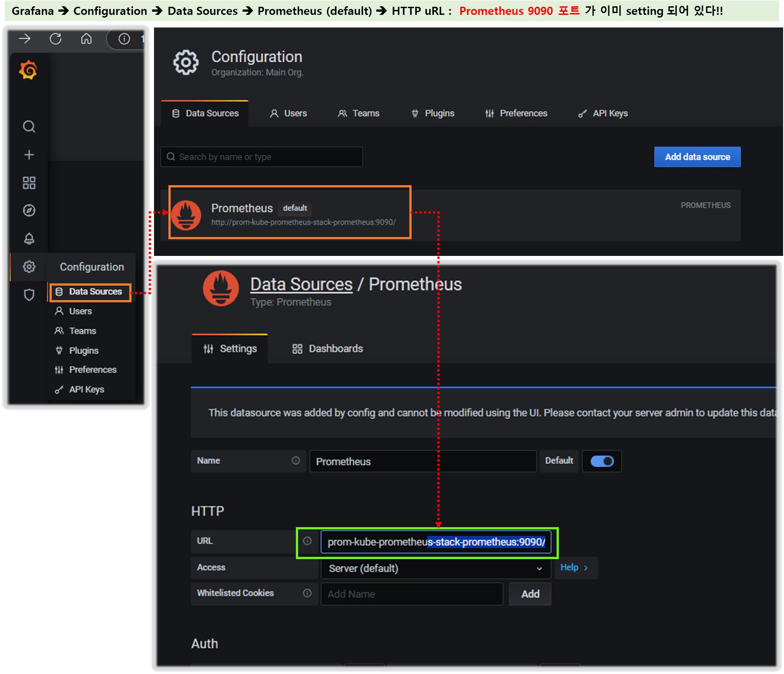This screenshot has width=784, height=674.
Task: Click the Prometheus flame logo in list
Action: coord(186,215)
